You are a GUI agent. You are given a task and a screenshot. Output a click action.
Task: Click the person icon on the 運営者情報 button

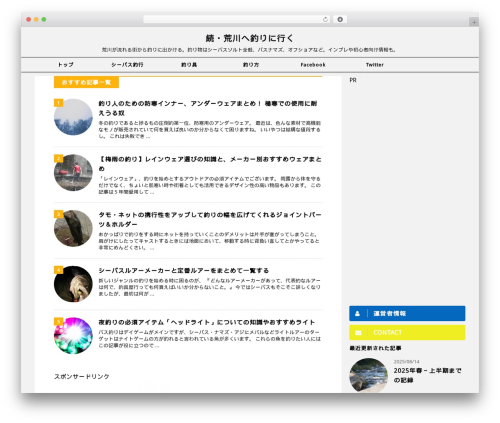[x=357, y=313]
